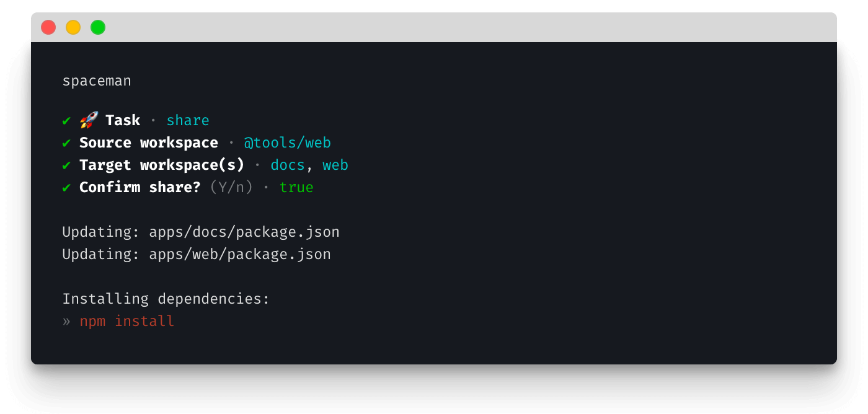
Task: Click the 'web' target workspace value
Action: 335,165
